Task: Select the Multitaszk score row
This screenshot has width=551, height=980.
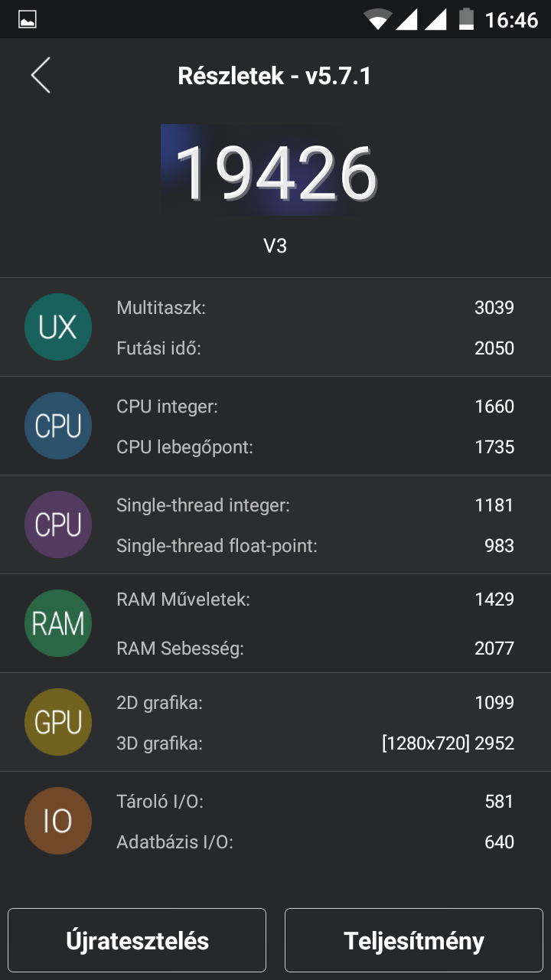Action: coord(314,308)
